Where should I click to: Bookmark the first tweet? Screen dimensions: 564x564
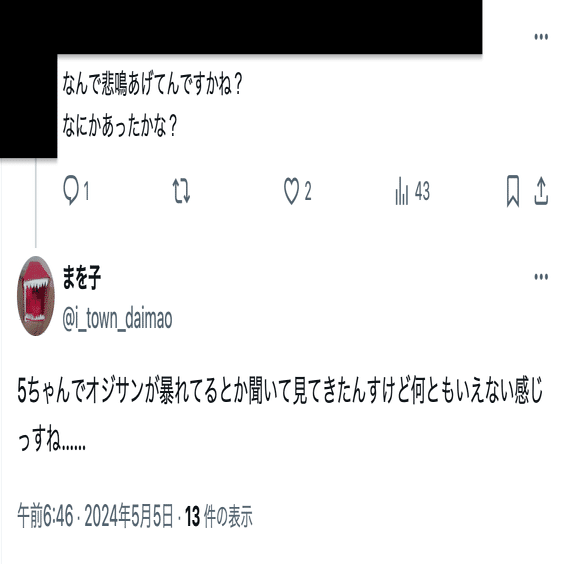point(513,191)
